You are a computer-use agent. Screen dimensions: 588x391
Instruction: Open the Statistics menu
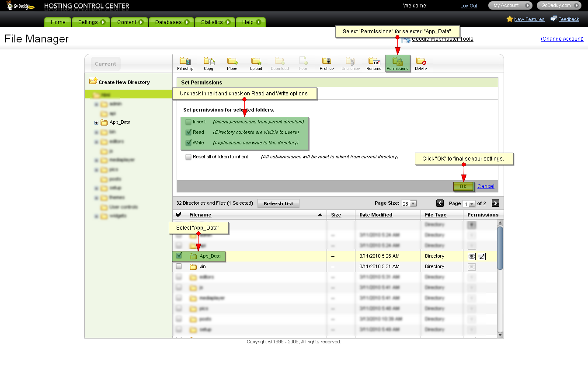(216, 22)
